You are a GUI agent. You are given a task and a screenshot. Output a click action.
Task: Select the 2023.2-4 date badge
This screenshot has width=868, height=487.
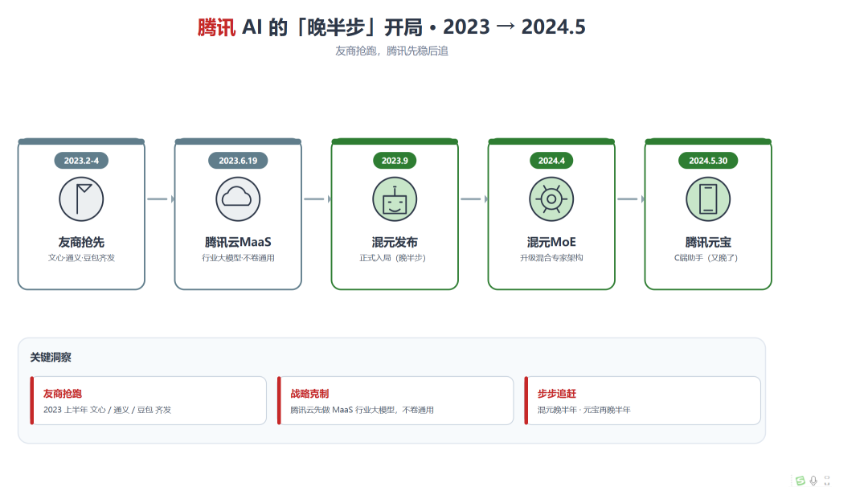(81, 161)
